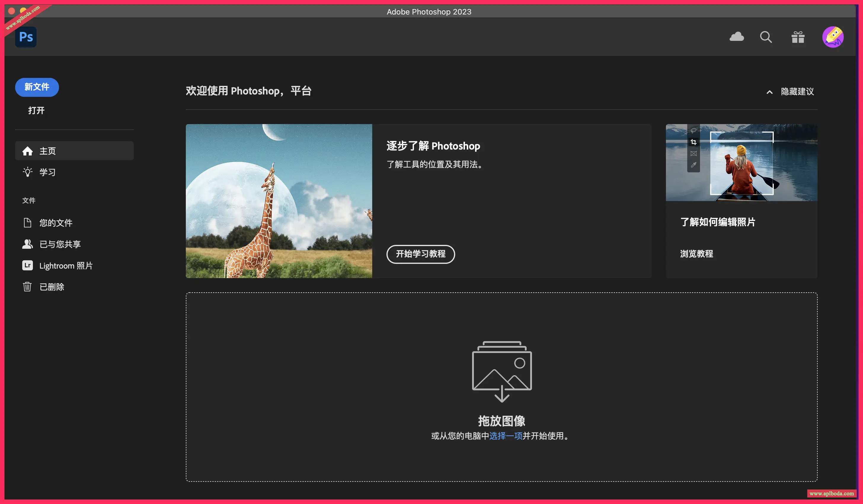Click the home icon beside 主页

(27, 151)
